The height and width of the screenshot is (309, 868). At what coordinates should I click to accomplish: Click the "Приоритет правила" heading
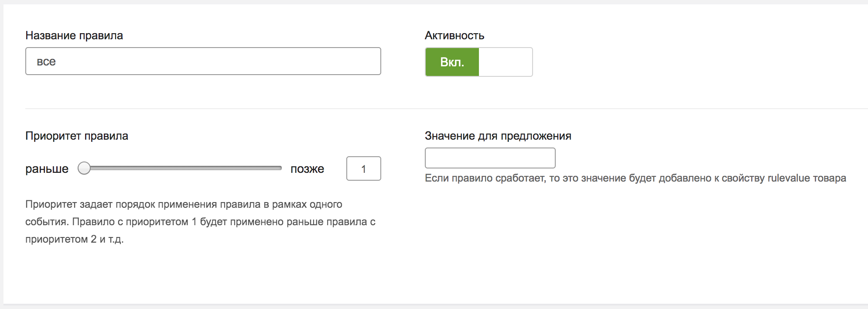(77, 136)
